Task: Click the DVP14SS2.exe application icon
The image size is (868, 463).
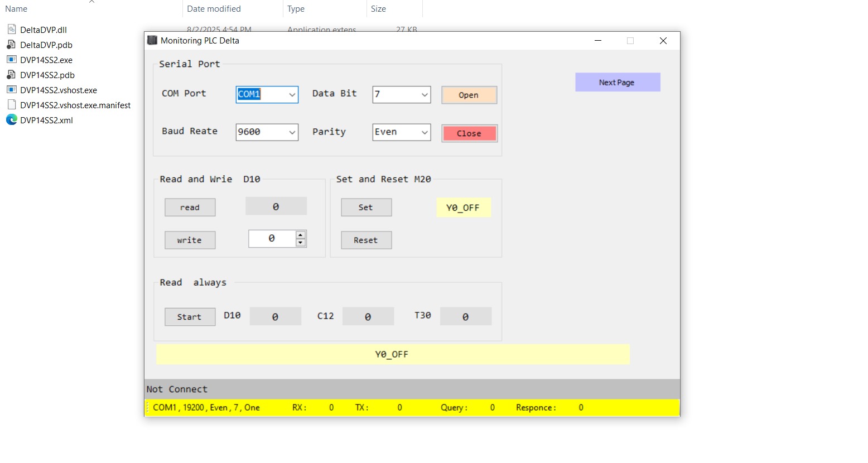Action: coord(11,60)
